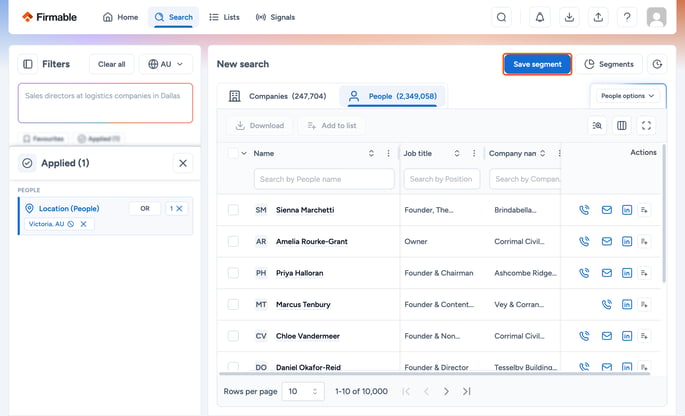Screen dimensions: 685x416
Task: Click the Search by People name field
Action: click(x=324, y=179)
